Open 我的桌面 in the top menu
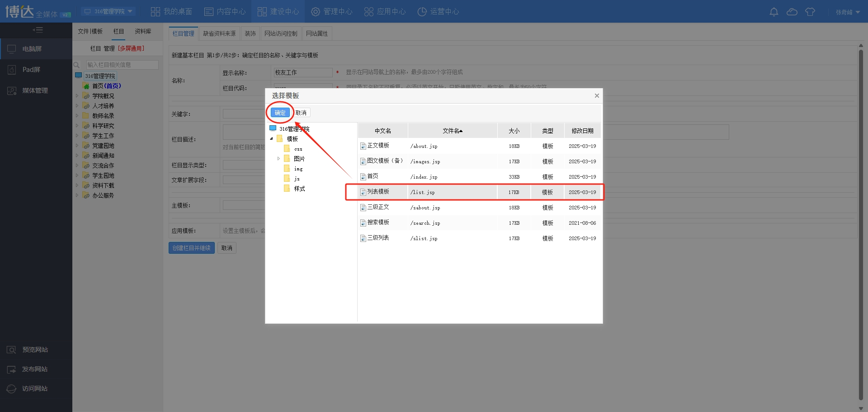 pyautogui.click(x=171, y=11)
